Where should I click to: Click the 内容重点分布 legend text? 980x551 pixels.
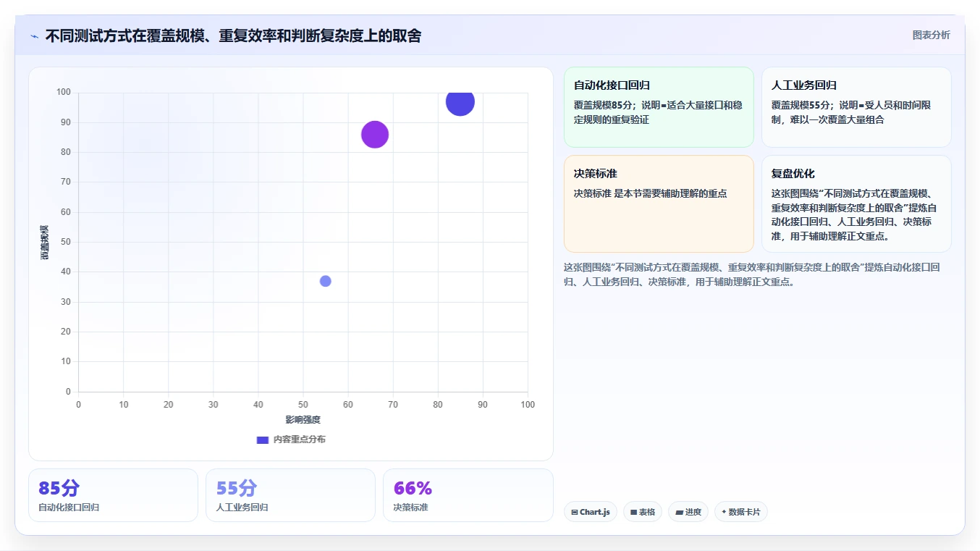[x=300, y=439]
